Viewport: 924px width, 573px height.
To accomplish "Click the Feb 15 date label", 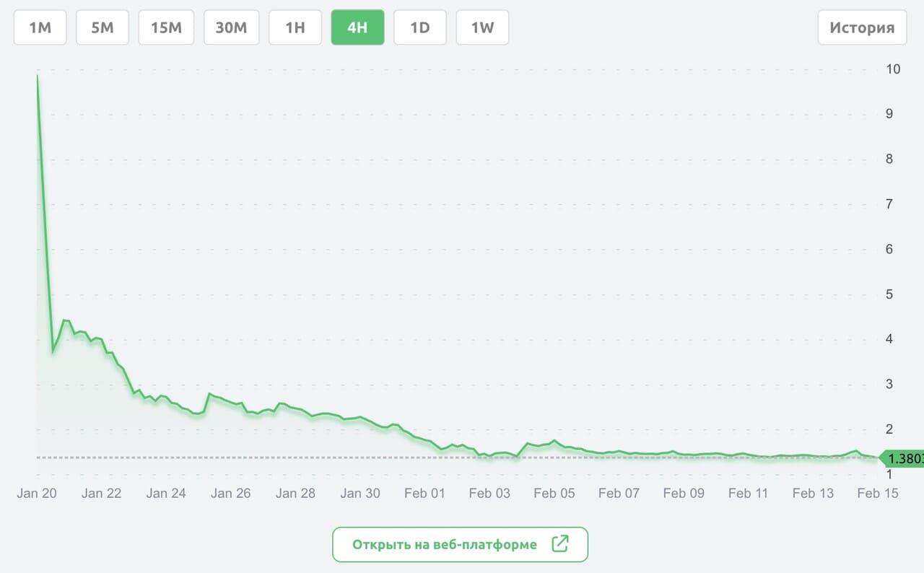I will 878,494.
